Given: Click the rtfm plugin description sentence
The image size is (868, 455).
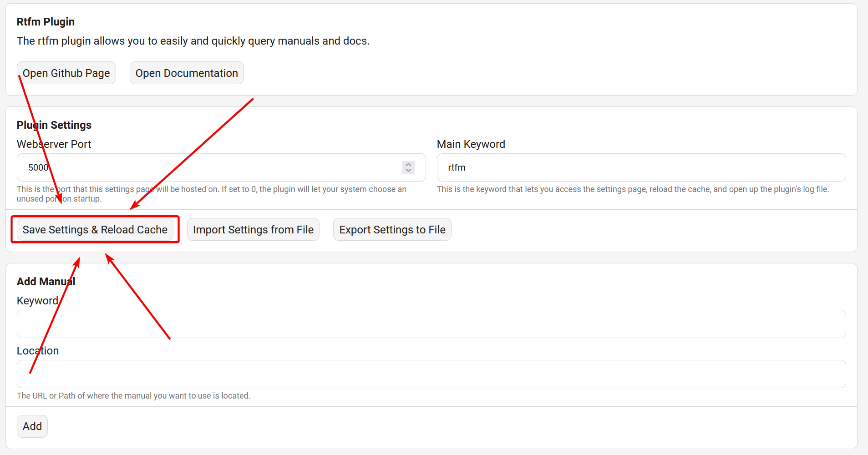Looking at the screenshot, I should (x=193, y=41).
